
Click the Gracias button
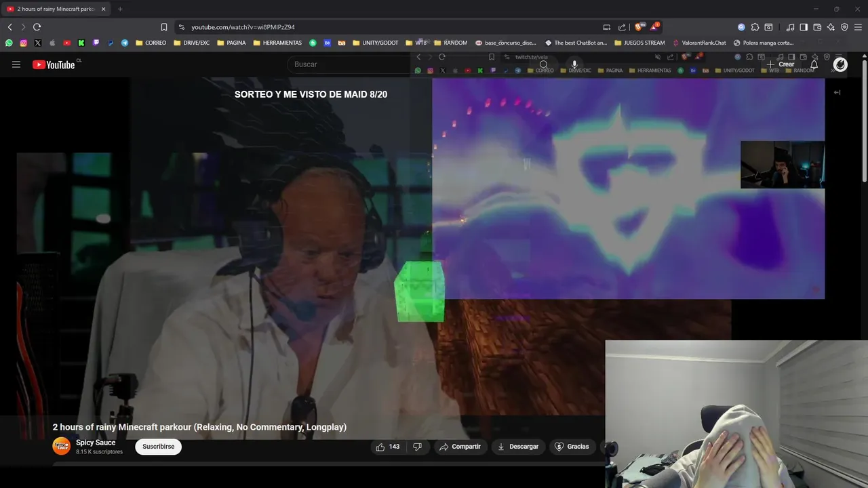(572, 447)
